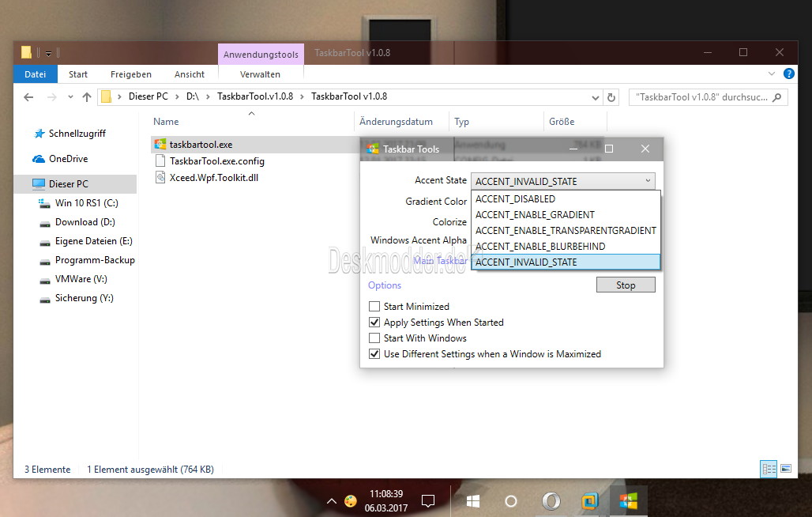The height and width of the screenshot is (517, 812).
Task: Open Explorer help question mark icon
Action: [788, 74]
